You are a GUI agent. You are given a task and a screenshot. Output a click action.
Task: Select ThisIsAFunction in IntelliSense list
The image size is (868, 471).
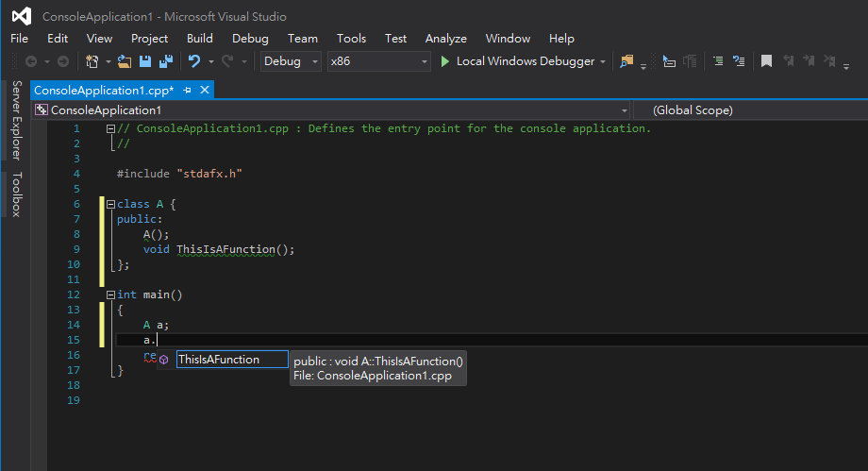(x=232, y=360)
